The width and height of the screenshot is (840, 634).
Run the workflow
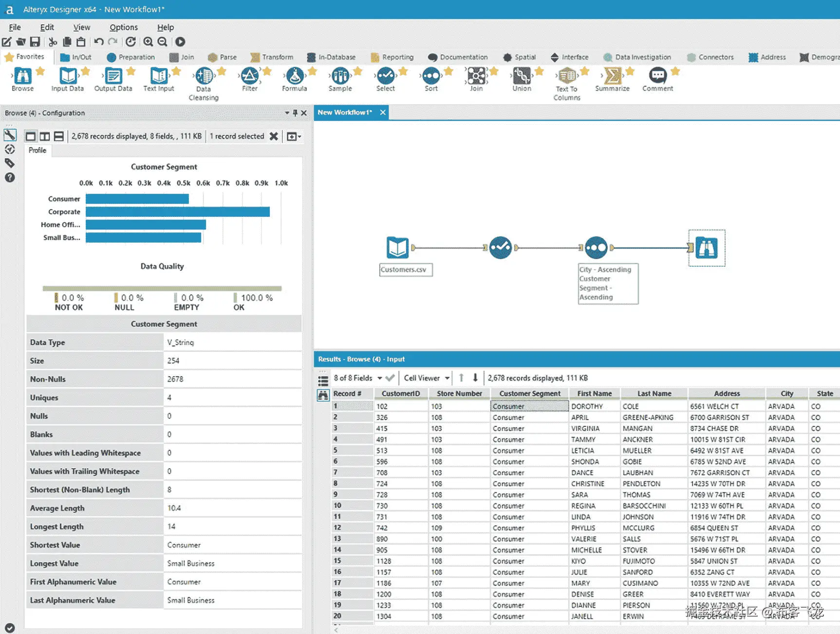pos(180,42)
